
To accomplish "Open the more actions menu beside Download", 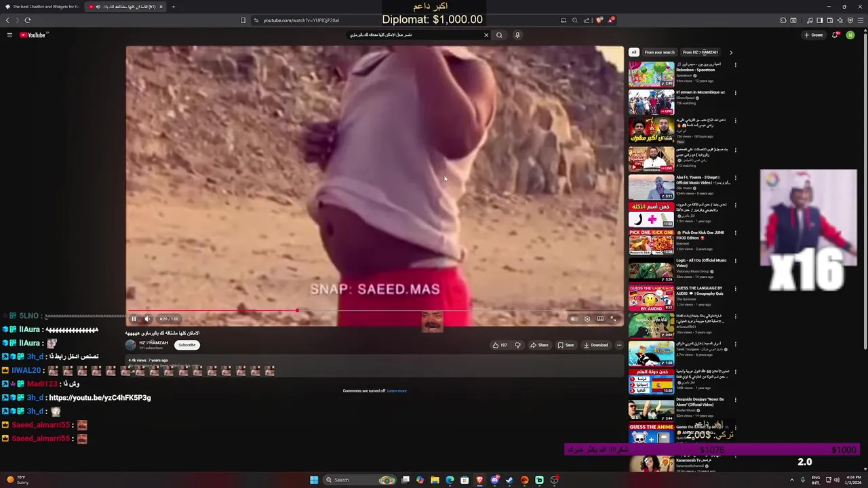I will (x=618, y=345).
